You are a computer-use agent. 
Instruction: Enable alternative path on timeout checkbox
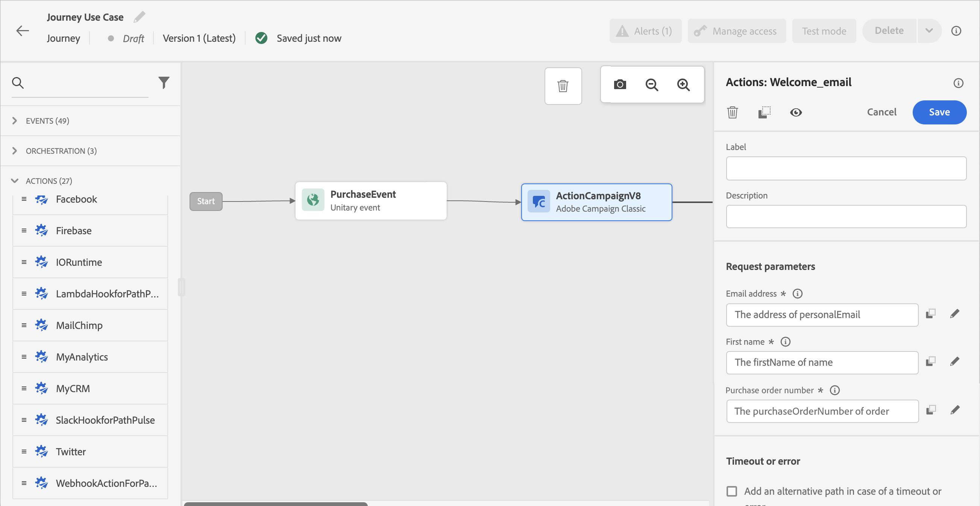click(x=731, y=491)
